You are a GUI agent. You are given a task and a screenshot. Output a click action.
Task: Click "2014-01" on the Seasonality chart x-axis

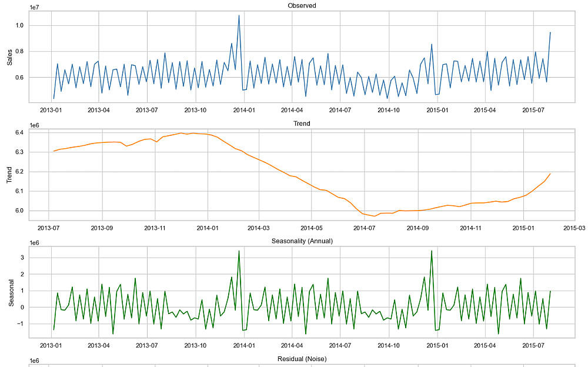pos(244,346)
